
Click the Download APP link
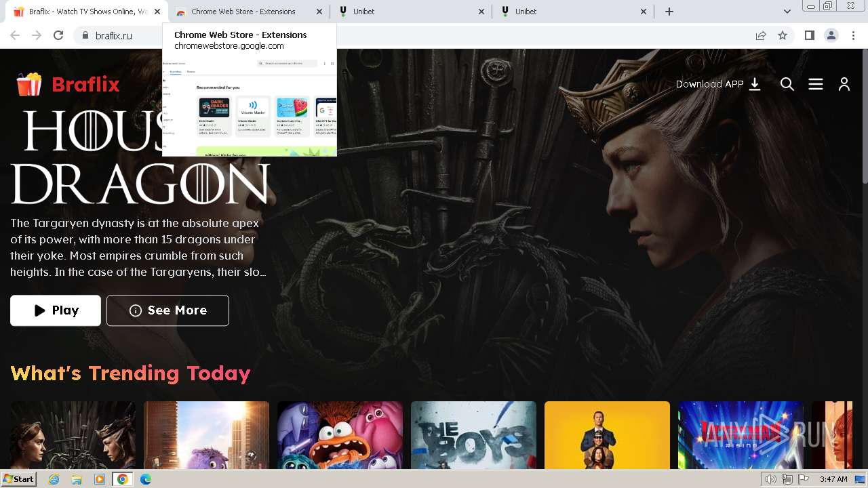coord(718,84)
